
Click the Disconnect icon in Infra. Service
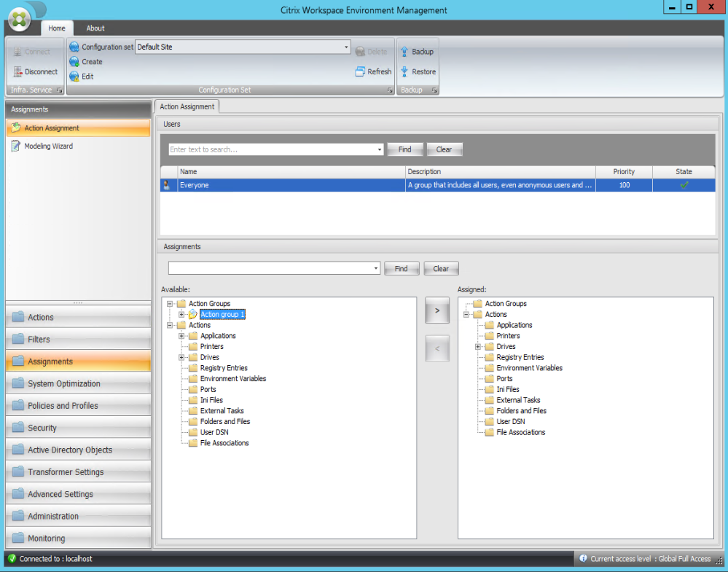coord(19,71)
